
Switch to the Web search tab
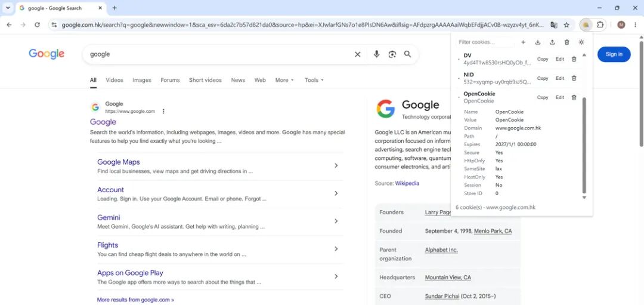(x=260, y=80)
